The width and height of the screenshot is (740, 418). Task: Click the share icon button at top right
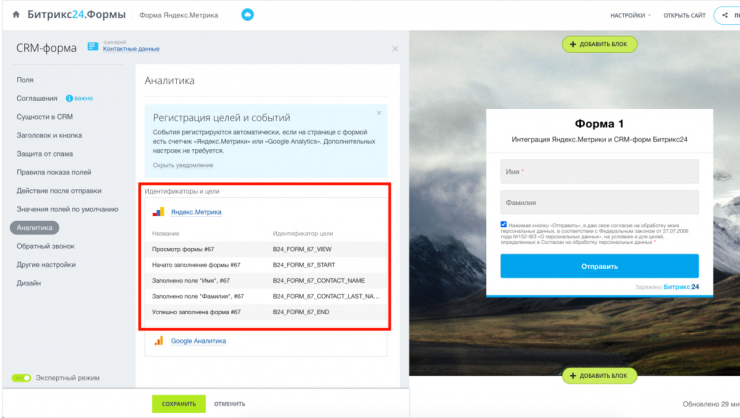(x=727, y=15)
